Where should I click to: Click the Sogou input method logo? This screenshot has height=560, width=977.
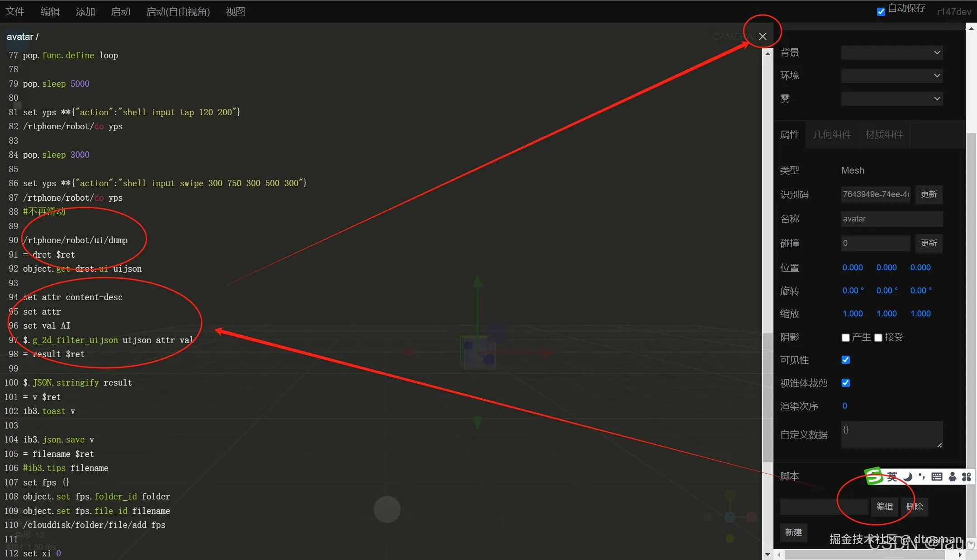[874, 476]
